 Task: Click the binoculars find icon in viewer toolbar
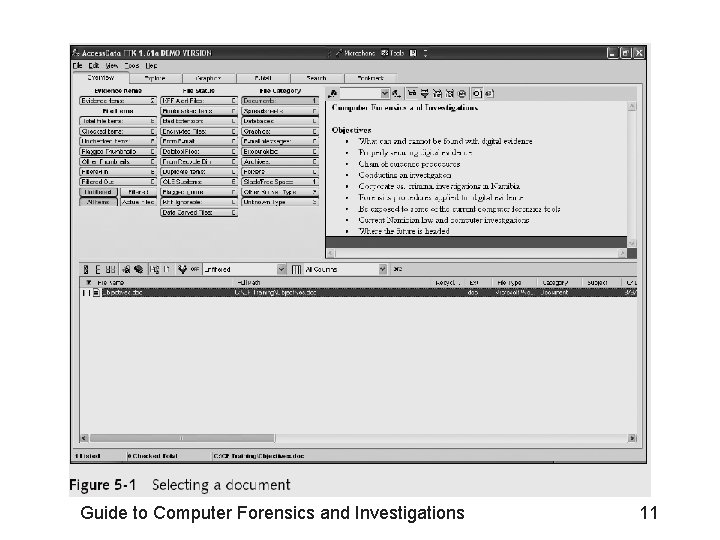(332, 94)
